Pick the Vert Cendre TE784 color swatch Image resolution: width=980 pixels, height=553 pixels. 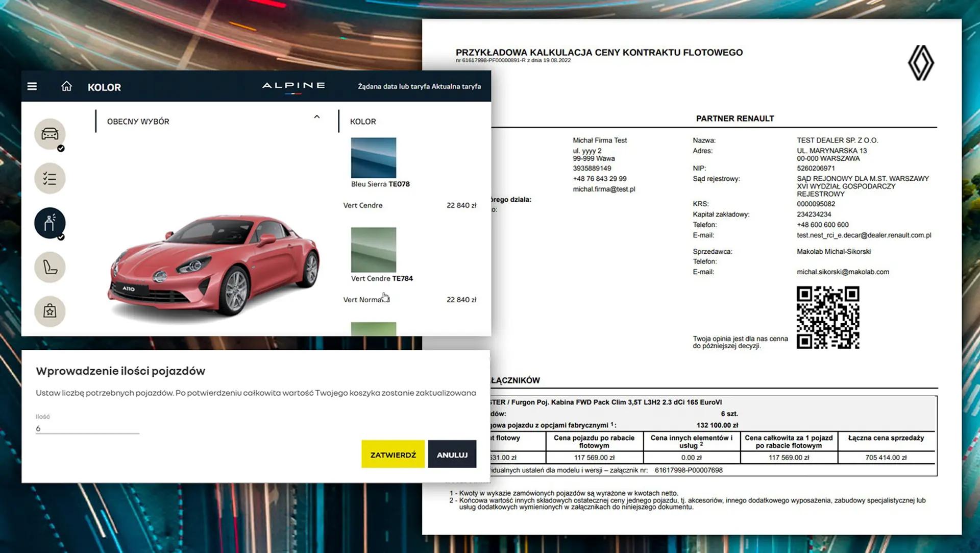tap(373, 250)
